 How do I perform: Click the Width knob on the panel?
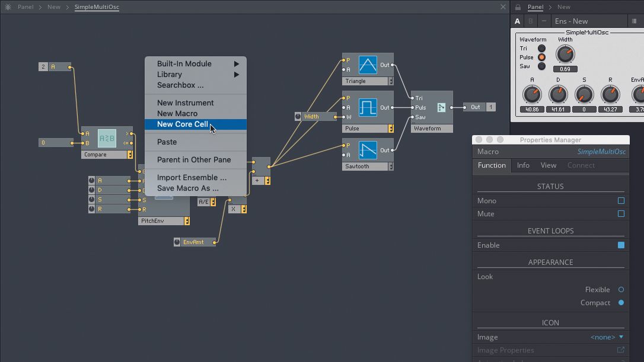(x=565, y=53)
